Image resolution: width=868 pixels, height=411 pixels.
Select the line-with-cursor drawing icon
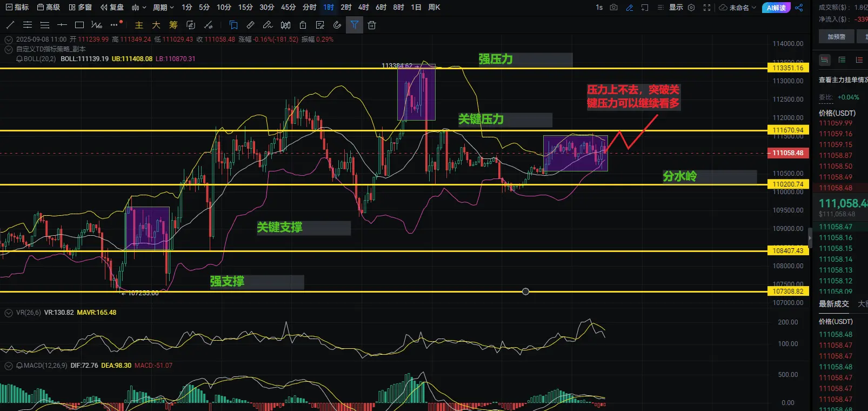click(x=208, y=25)
